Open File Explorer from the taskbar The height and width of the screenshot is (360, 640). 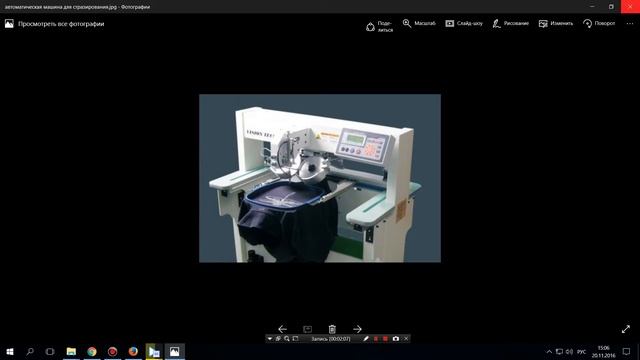point(71,351)
